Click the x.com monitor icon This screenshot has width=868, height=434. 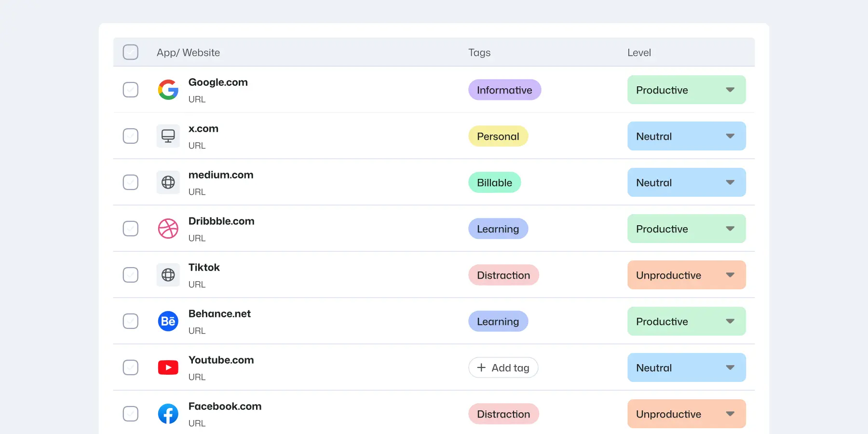168,136
